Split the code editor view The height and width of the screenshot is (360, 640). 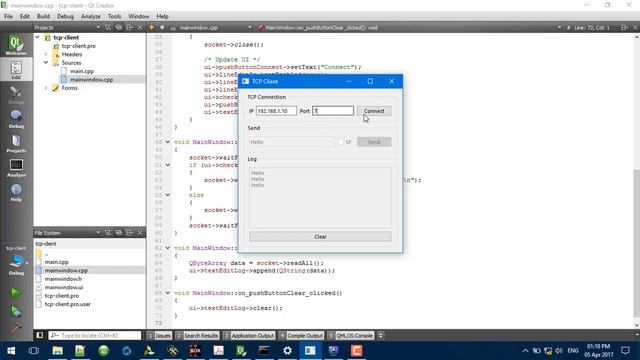tap(624, 27)
